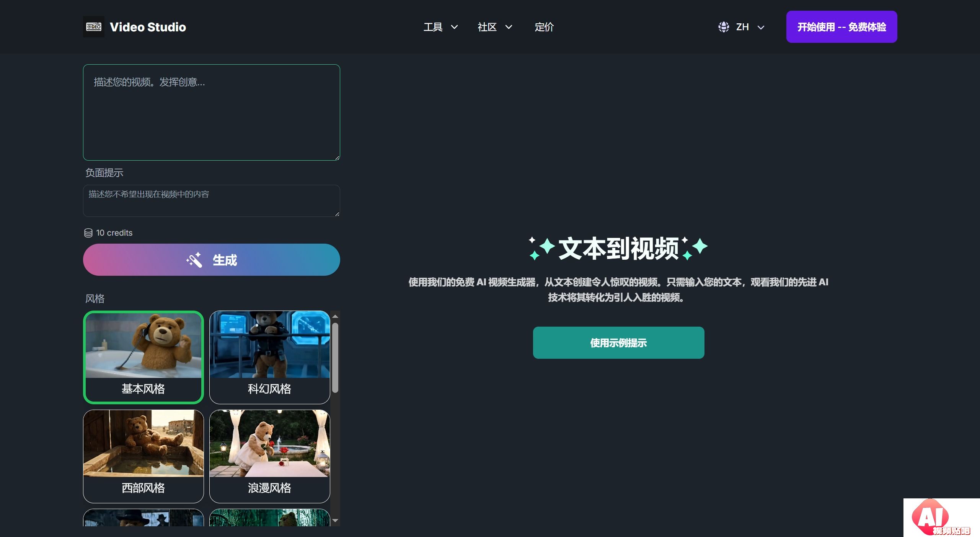Select the 西部风格 style card
The width and height of the screenshot is (980, 537).
143,456
